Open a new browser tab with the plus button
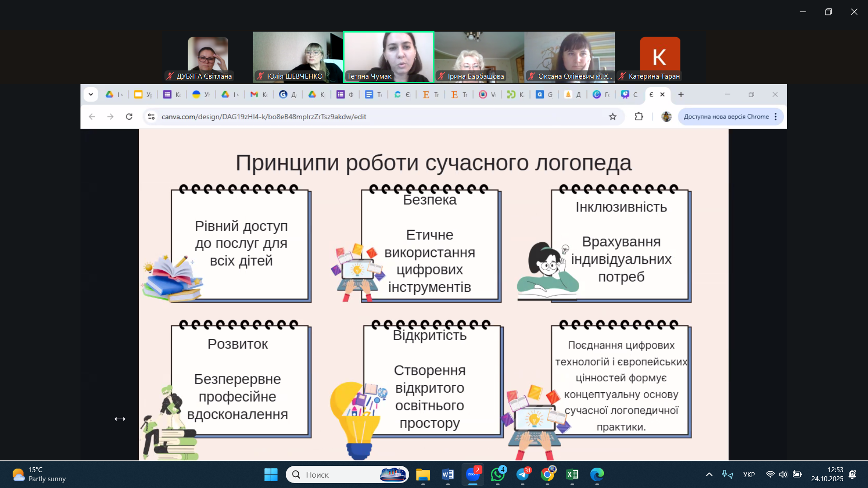The image size is (868, 488). click(x=681, y=94)
